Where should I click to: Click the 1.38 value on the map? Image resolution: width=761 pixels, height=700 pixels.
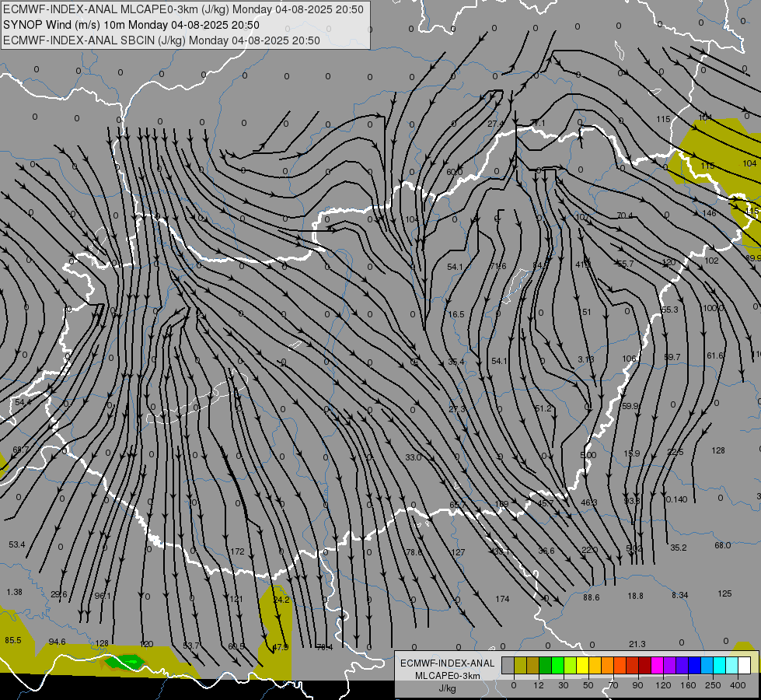click(x=15, y=592)
